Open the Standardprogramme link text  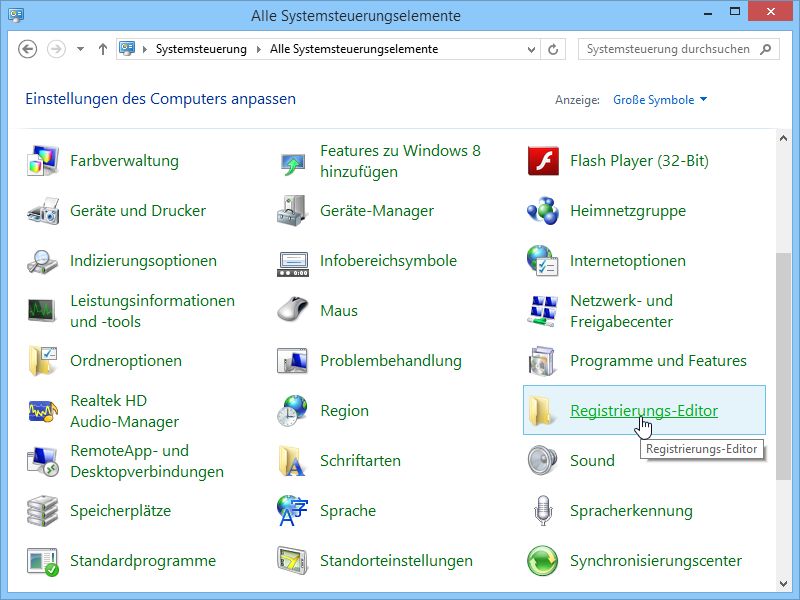pos(143,561)
